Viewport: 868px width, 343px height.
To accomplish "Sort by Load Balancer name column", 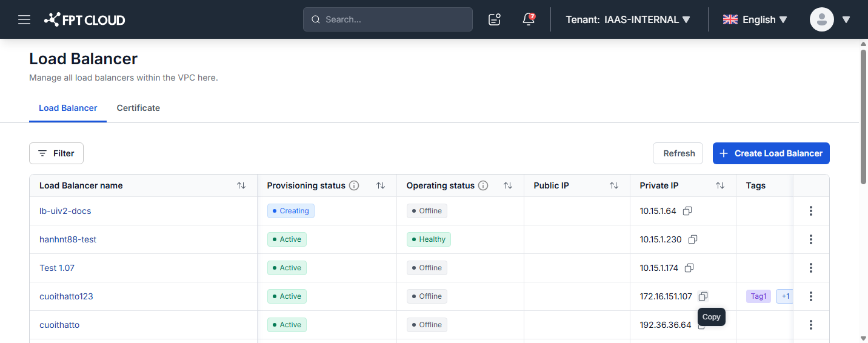I will (x=241, y=185).
